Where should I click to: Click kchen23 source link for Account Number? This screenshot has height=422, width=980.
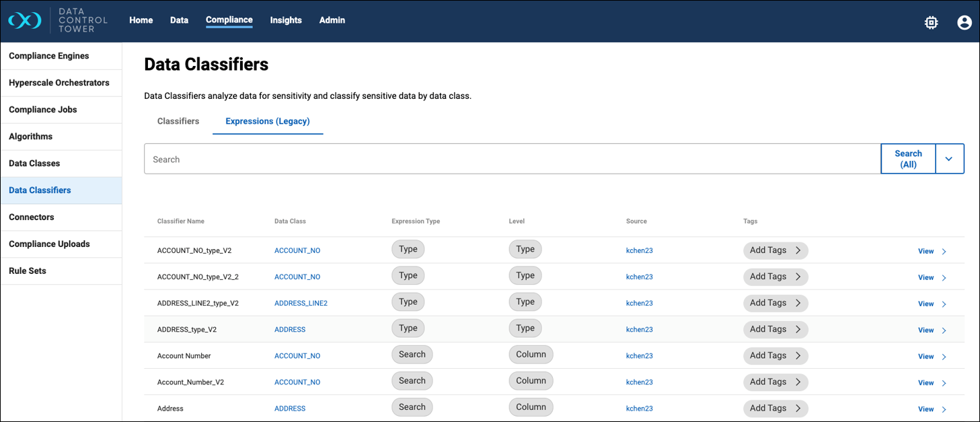coord(639,356)
